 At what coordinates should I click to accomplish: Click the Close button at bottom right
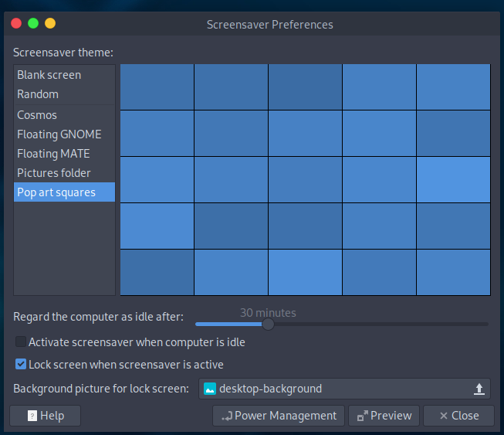[x=458, y=416]
